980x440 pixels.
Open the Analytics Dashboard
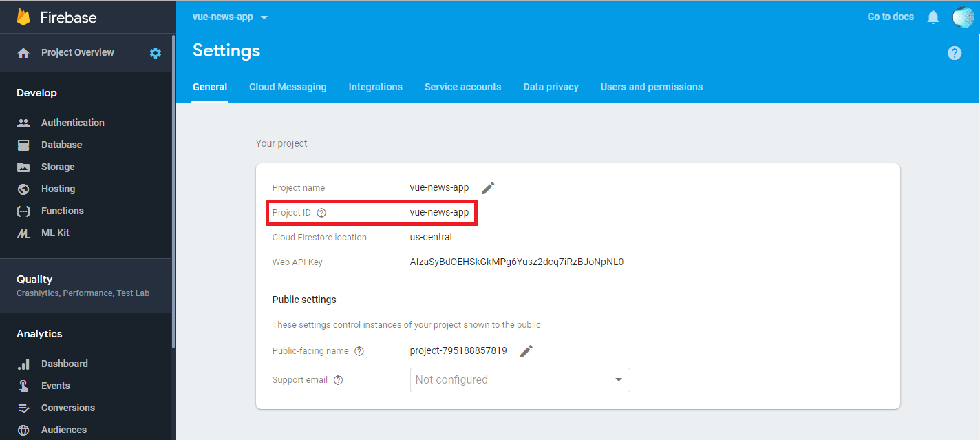pyautogui.click(x=64, y=363)
